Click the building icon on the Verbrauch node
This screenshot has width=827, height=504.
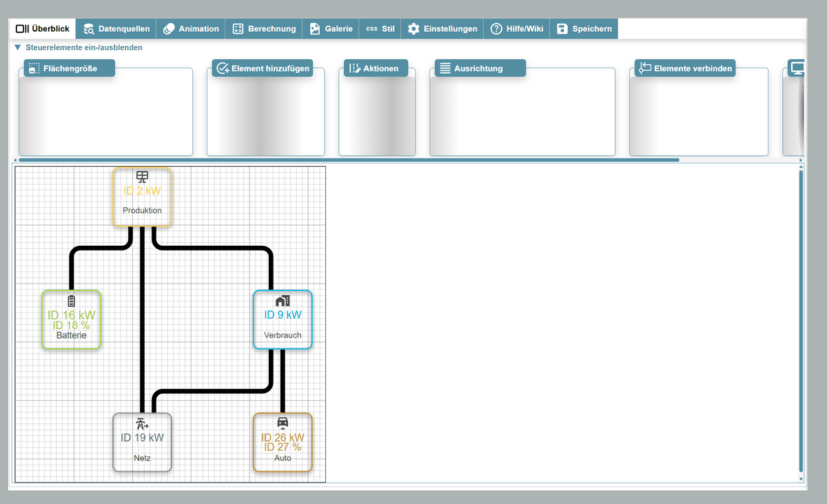(x=283, y=300)
